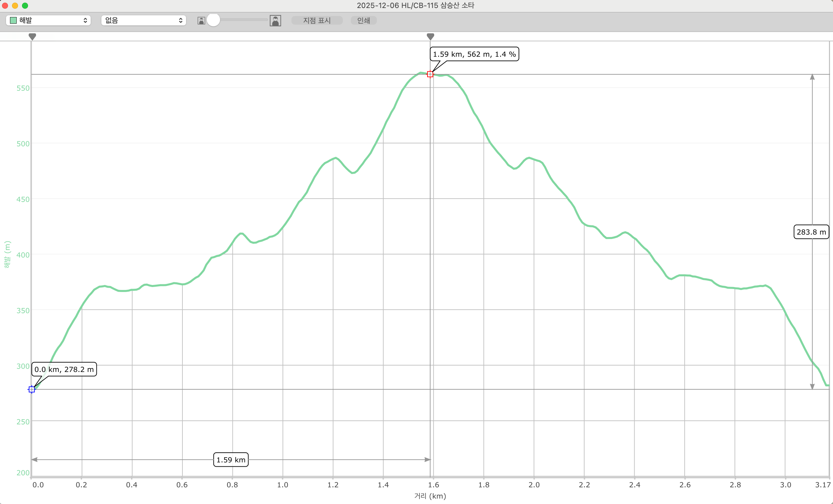
Task: Open the 없음 secondary series dropdown
Action: 144,20
